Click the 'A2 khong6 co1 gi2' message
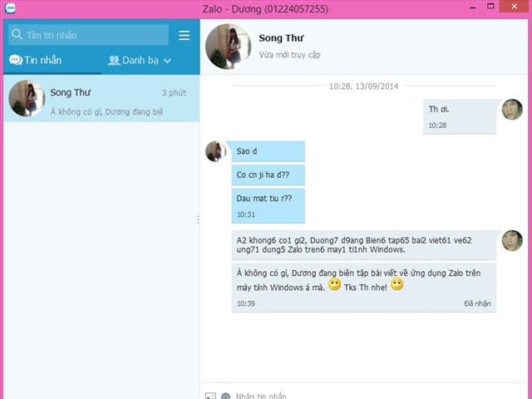Viewport: 532px width, 399px height. 364,245
